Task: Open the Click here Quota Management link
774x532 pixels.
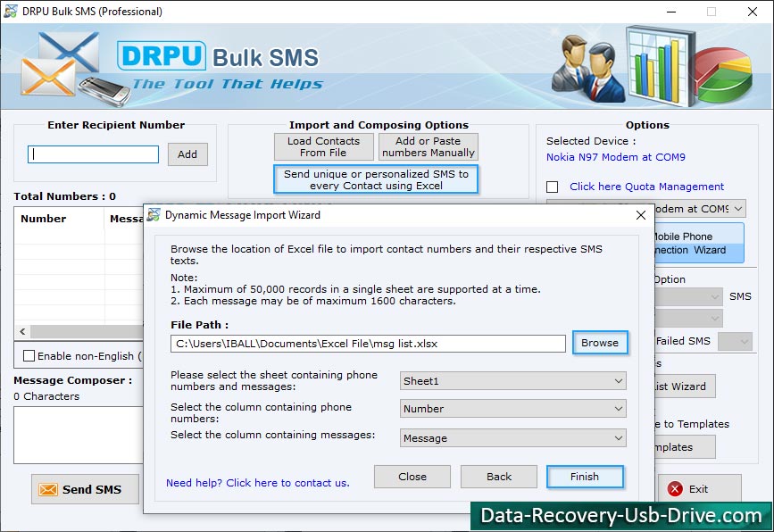Action: click(x=646, y=187)
